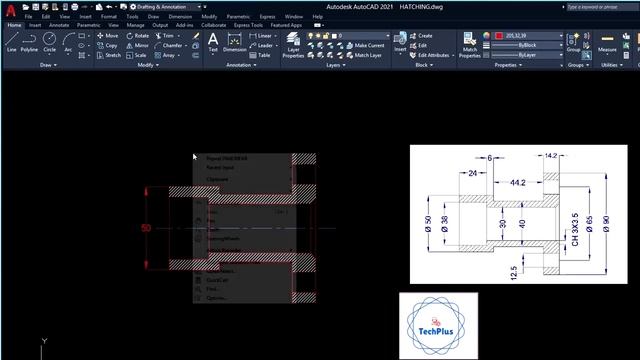Expand the Block panel
The height and width of the screenshot is (360, 640).
(x=424, y=65)
